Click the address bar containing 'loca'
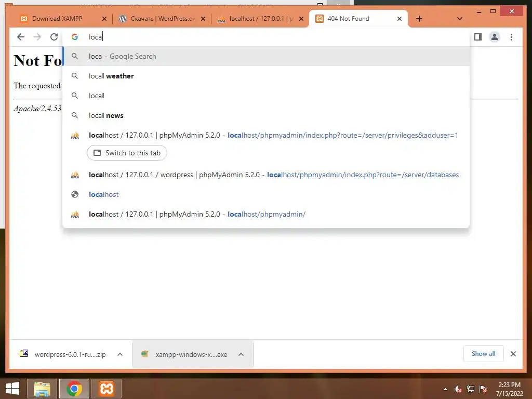Viewport: 532px width, 399px height. (267, 37)
